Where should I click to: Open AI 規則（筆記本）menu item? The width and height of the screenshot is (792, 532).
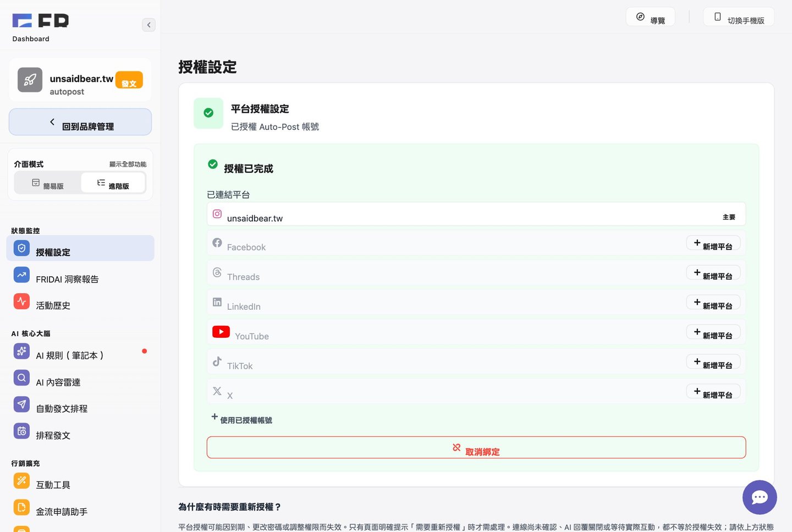(x=80, y=352)
